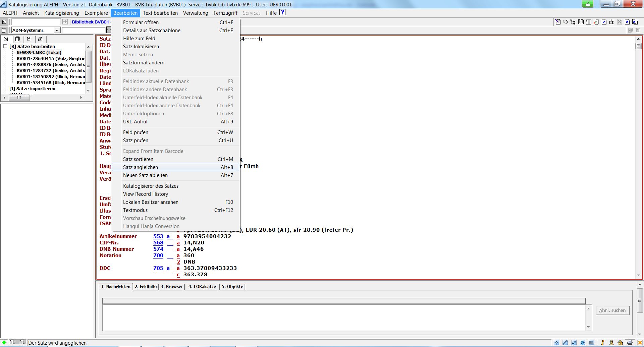Click the Ähnl. suchen button
Image resolution: width=644 pixels, height=347 pixels.
(612, 310)
